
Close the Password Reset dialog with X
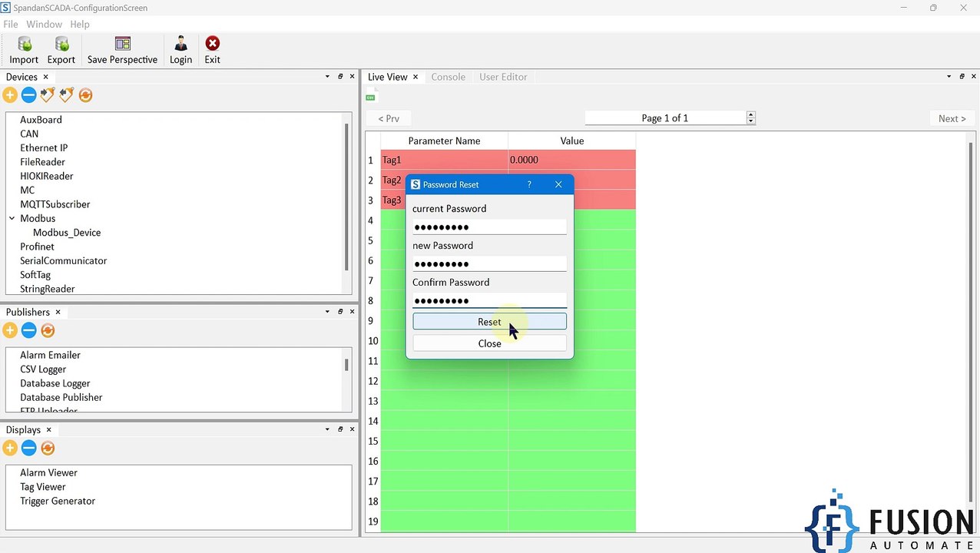pyautogui.click(x=558, y=184)
